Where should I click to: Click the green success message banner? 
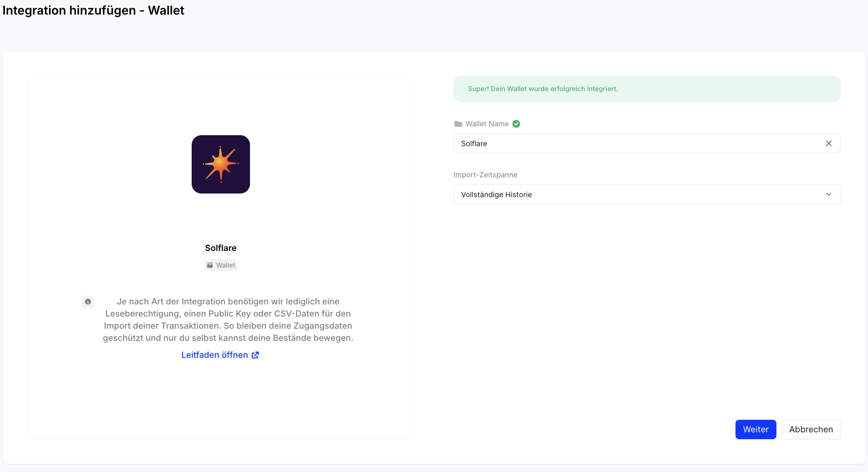(647, 89)
